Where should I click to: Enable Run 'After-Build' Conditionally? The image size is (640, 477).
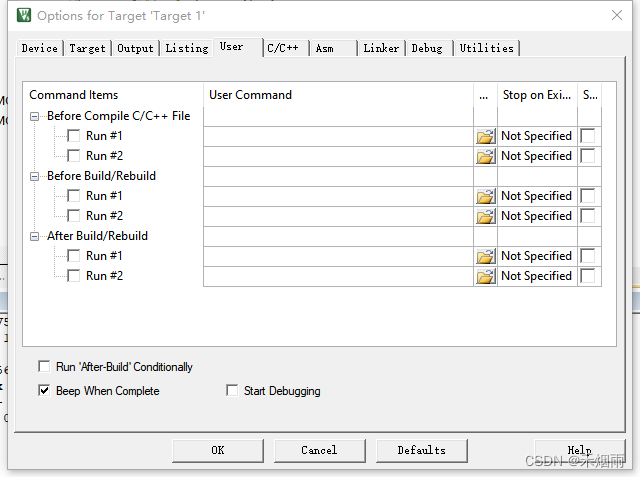coord(44,367)
